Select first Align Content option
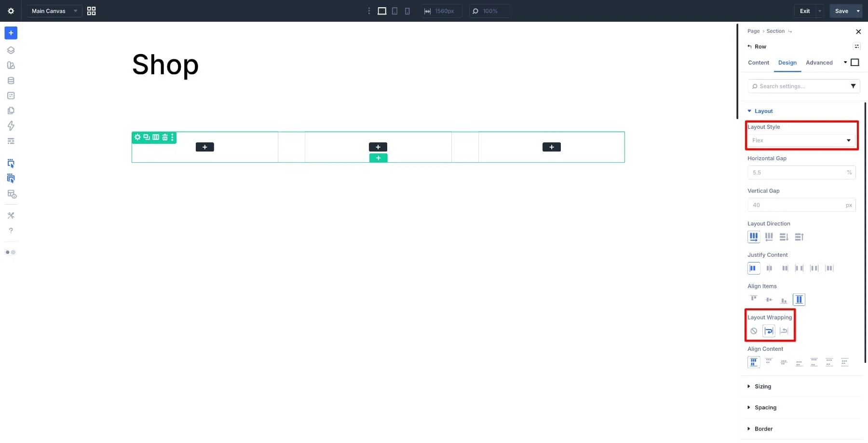This screenshot has width=868, height=443. click(x=754, y=362)
